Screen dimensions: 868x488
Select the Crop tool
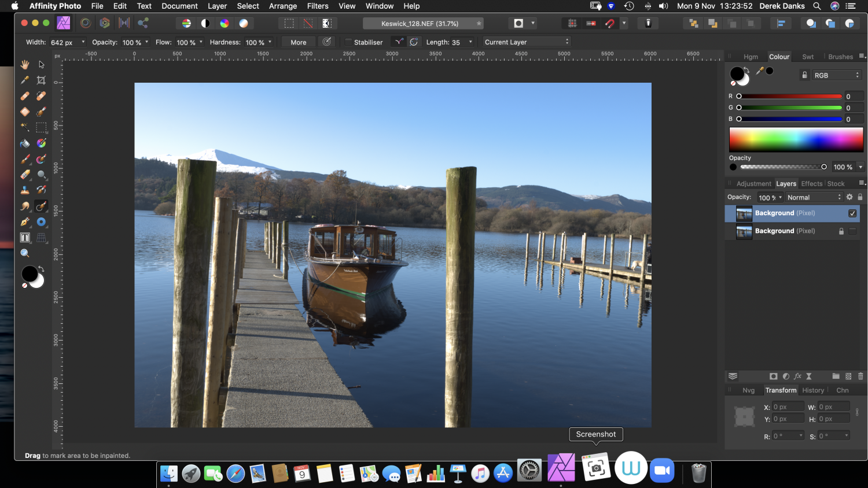[41, 80]
